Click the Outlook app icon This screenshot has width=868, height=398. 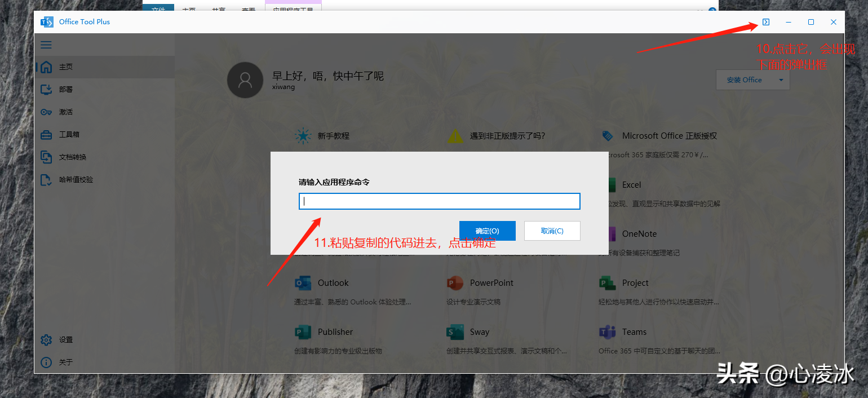(x=303, y=283)
